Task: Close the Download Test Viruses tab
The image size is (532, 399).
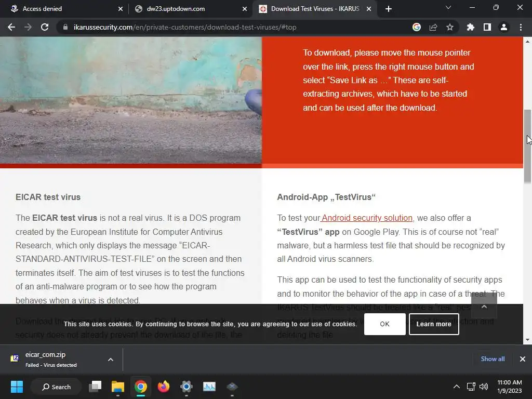Action: pyautogui.click(x=369, y=9)
